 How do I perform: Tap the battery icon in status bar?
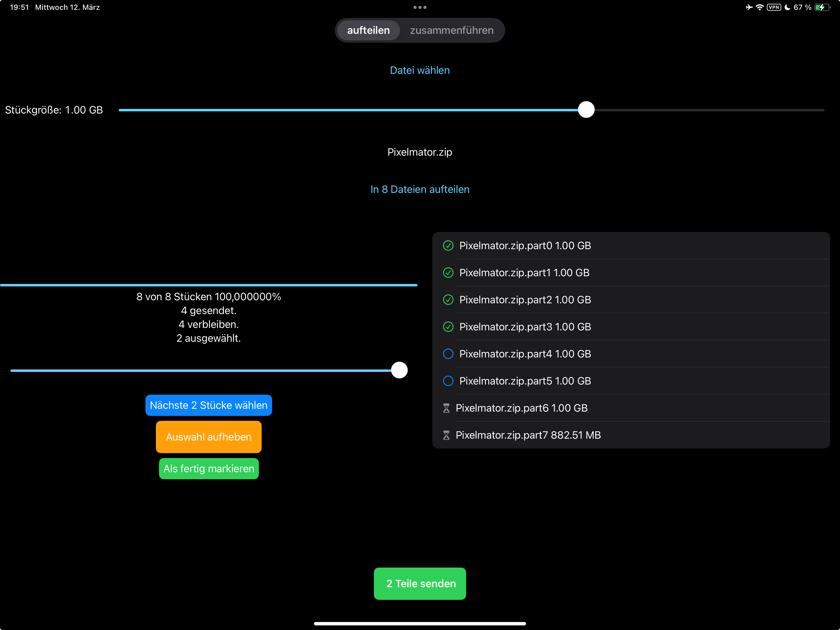tap(822, 7)
